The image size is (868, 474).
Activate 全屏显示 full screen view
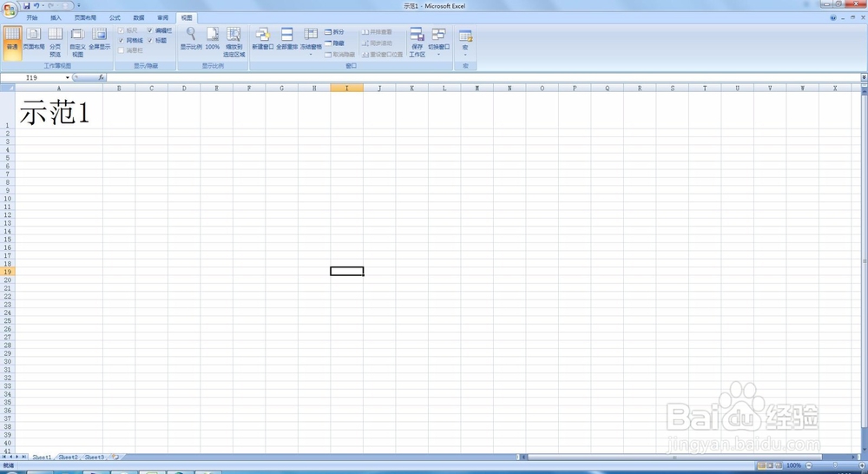[100, 39]
